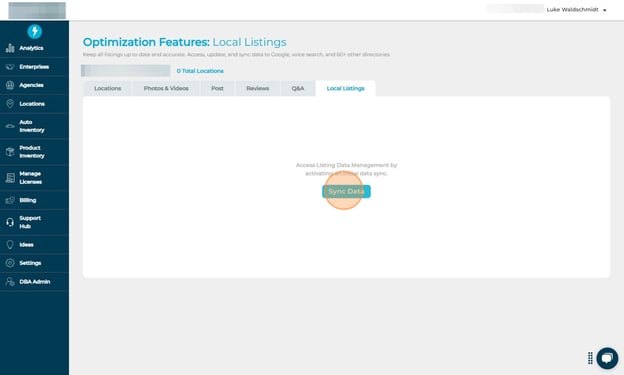624x375 pixels.
Task: Click the Enterprises sidebar icon
Action: [x=10, y=67]
